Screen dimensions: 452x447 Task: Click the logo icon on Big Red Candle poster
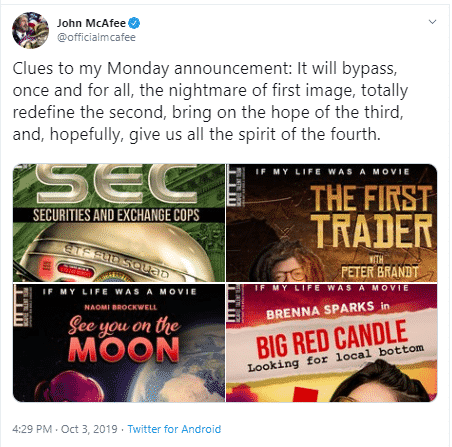pos(236,304)
